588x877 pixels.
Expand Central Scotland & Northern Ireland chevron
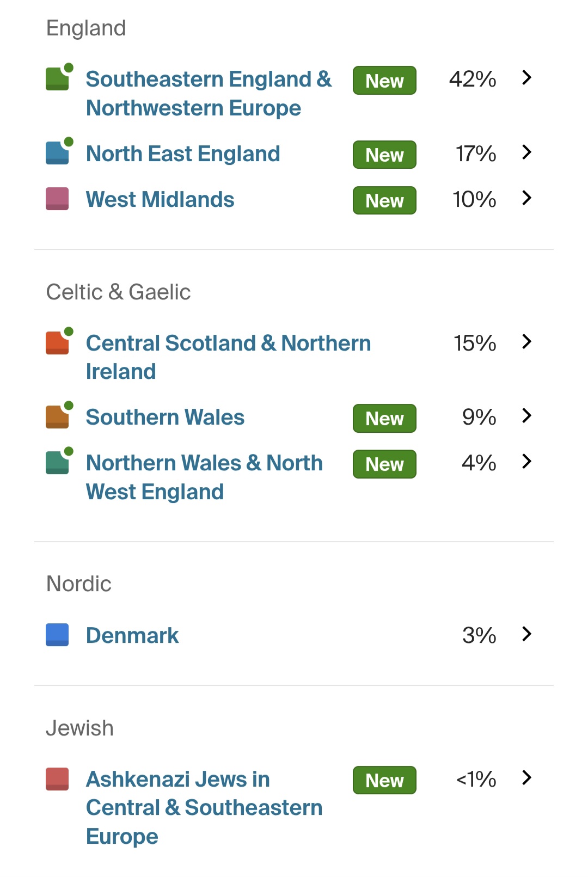pos(526,342)
